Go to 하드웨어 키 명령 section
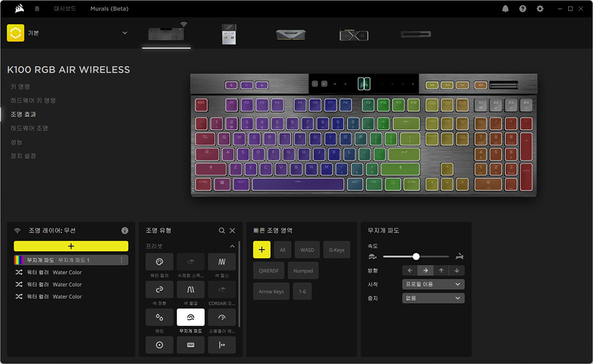 click(33, 100)
